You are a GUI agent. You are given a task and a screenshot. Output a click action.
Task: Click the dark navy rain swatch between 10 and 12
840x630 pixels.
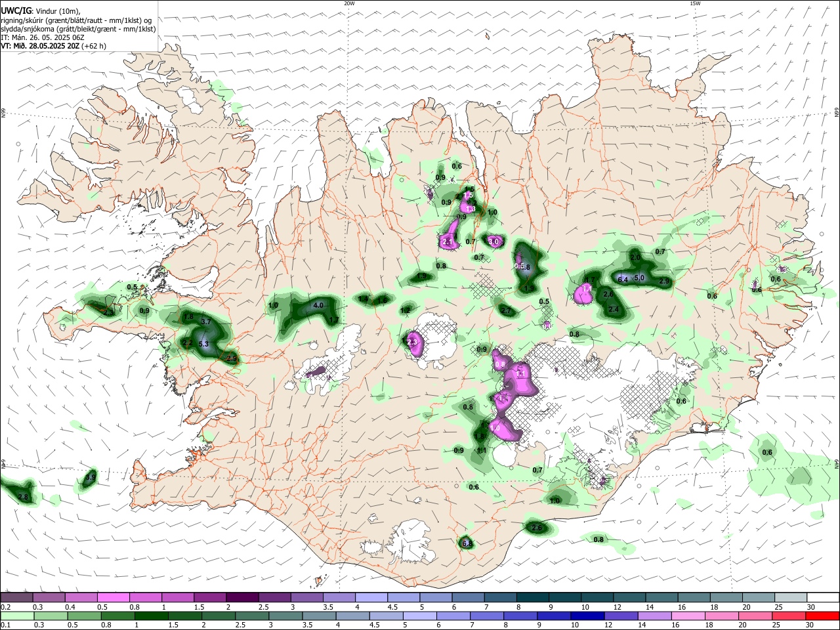[x=586, y=616]
